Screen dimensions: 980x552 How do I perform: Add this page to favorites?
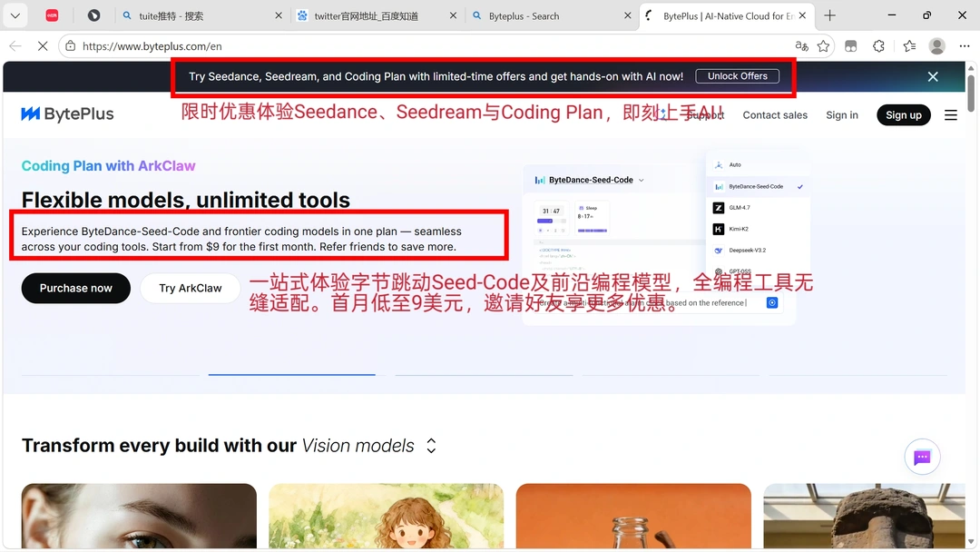(x=824, y=45)
